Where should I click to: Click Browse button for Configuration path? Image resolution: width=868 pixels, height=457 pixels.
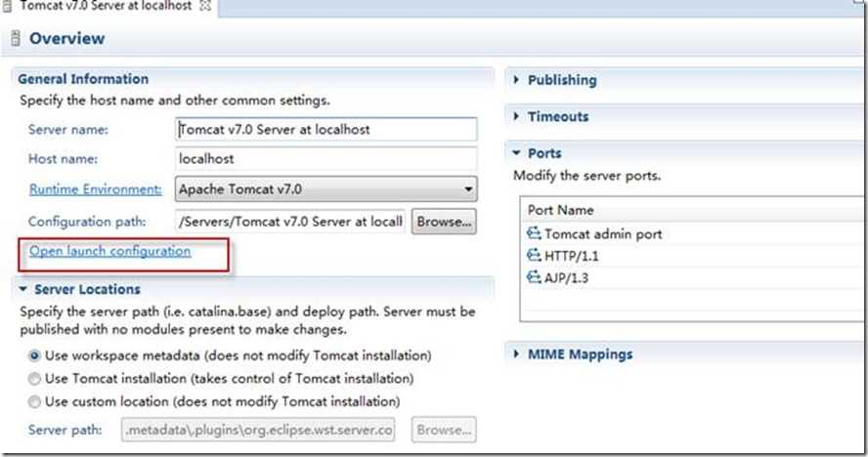pos(444,222)
